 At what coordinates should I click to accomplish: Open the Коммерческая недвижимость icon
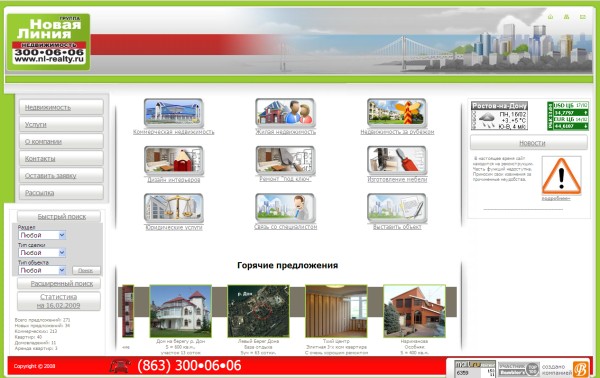(x=174, y=113)
